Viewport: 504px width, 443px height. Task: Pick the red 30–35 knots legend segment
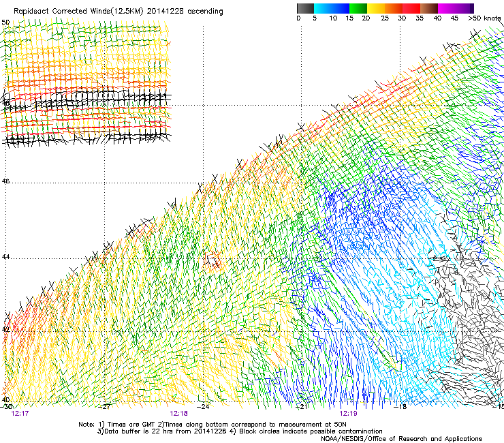(x=411, y=8)
